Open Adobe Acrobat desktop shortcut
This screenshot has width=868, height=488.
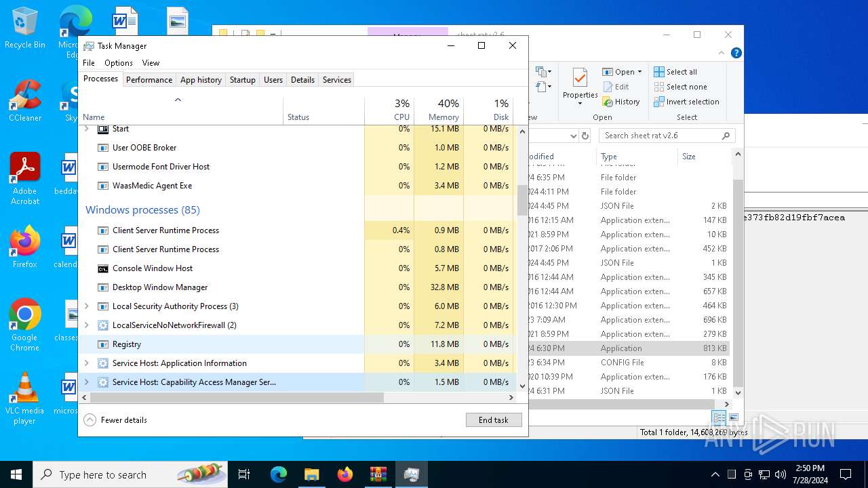(x=25, y=179)
